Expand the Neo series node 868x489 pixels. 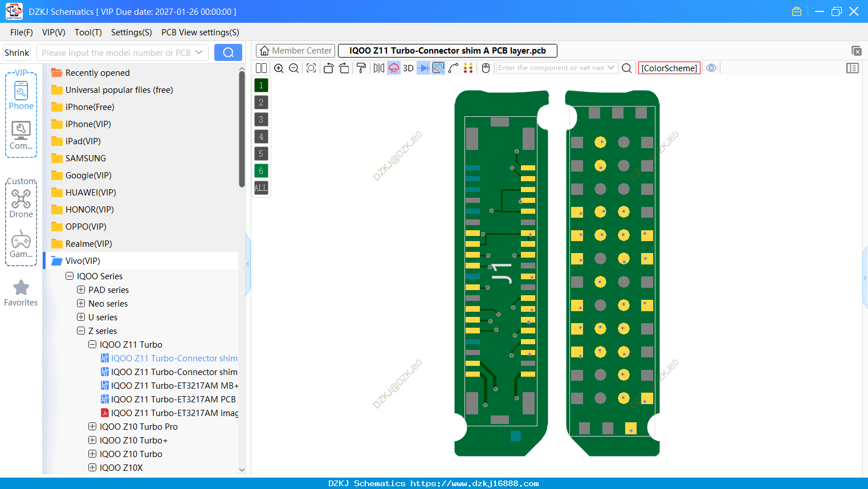pyautogui.click(x=81, y=303)
